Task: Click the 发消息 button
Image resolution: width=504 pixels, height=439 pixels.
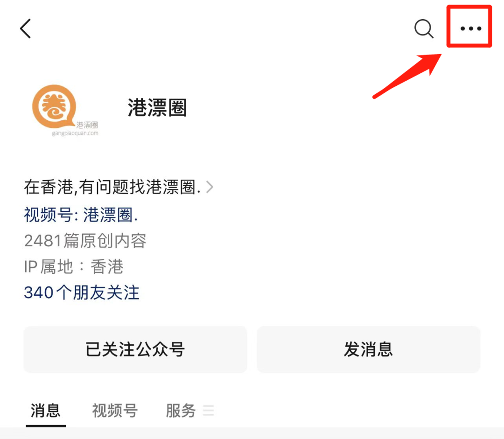Action: pyautogui.click(x=368, y=349)
